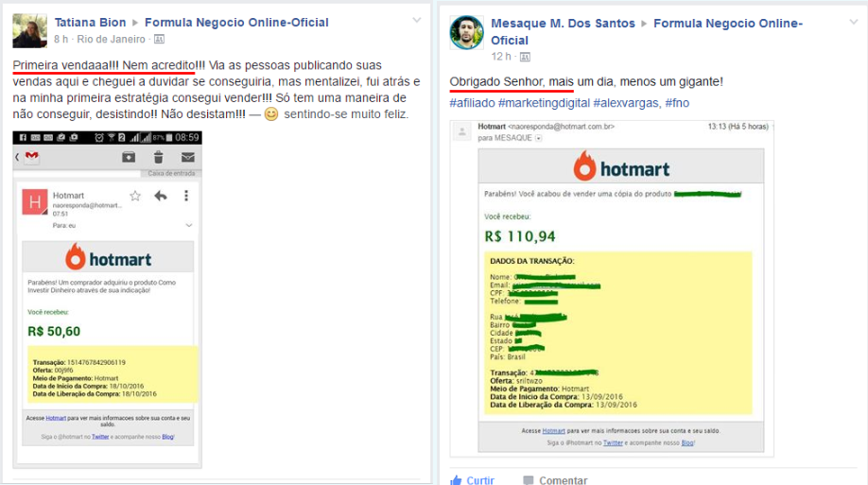Click the 'DADOS DA TRANSAÇÃO:' heading
The width and height of the screenshot is (868, 485).
coord(532,261)
